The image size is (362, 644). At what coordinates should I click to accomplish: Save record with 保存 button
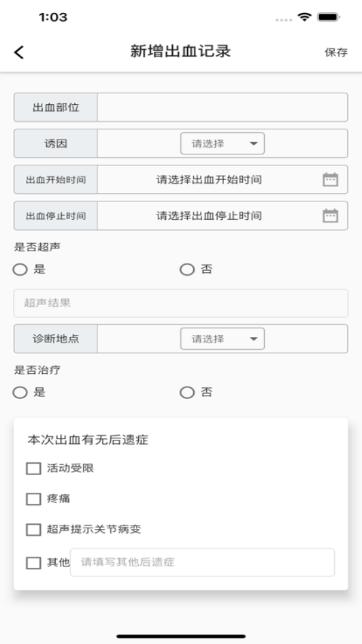336,52
